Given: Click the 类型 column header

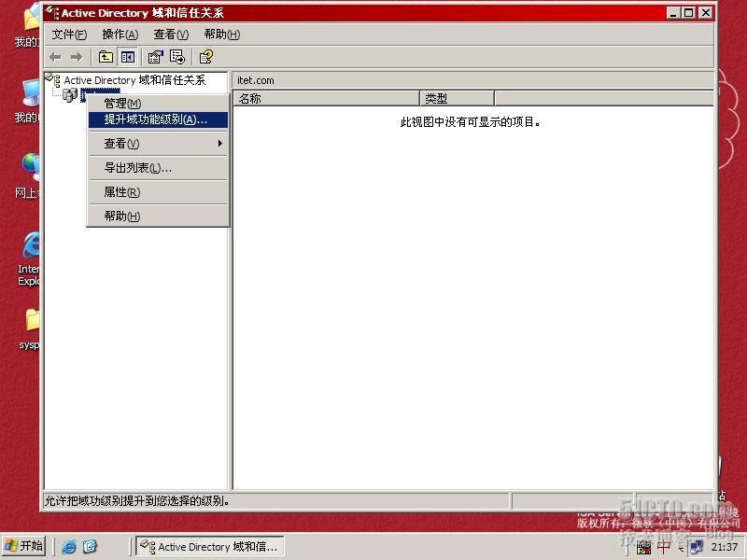Looking at the screenshot, I should tap(458, 99).
